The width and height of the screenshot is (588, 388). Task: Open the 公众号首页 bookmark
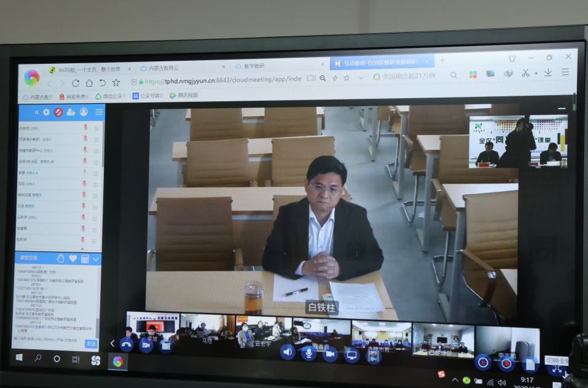[x=148, y=96]
